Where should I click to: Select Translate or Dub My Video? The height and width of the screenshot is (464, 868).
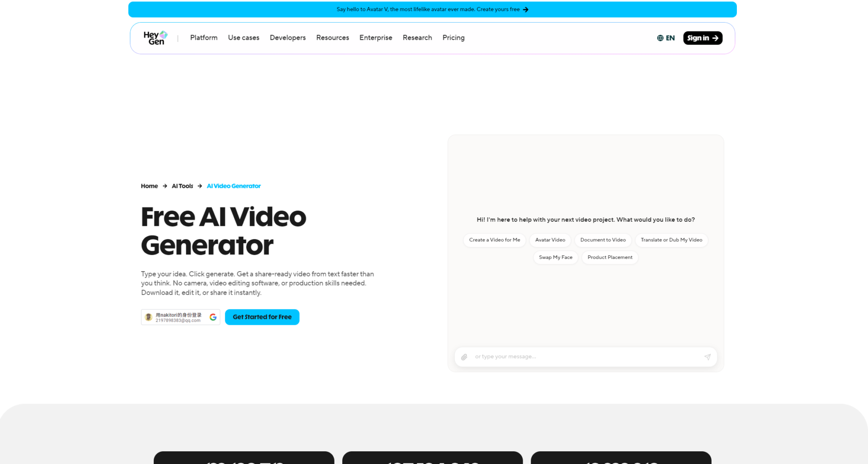[671, 240]
